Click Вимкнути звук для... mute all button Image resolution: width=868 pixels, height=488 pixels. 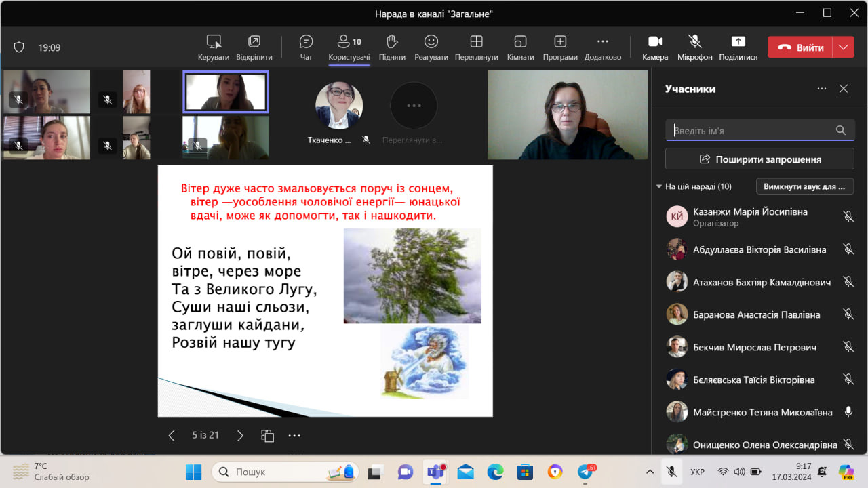805,186
